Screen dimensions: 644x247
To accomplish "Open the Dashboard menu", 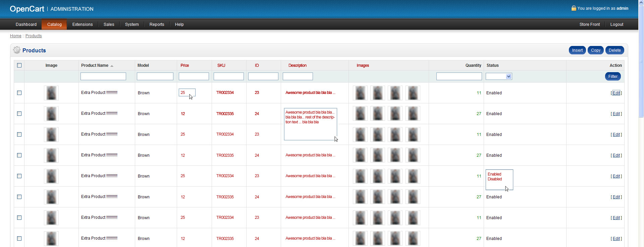I will pos(26,24).
